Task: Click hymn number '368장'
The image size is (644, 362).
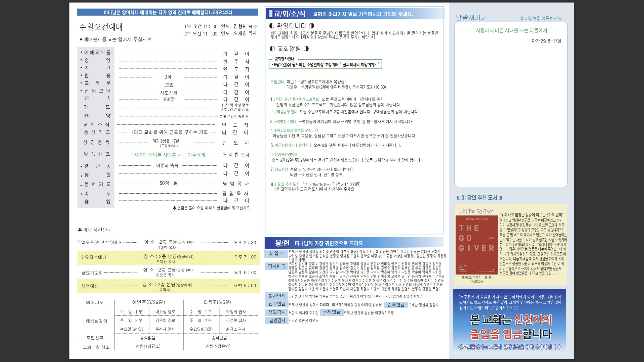Action: [169, 99]
